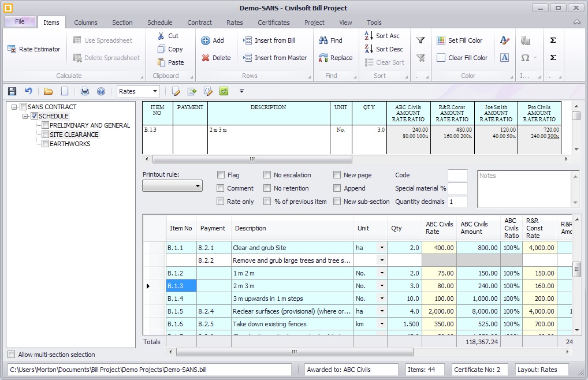Open Help via the question mark icon
The width and height of the screenshot is (588, 380).
(101, 91)
